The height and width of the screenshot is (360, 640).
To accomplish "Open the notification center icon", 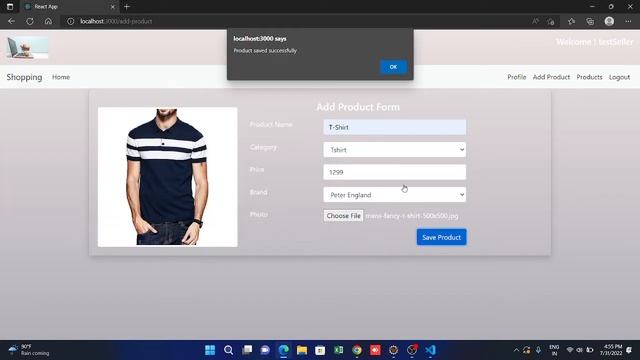I will pyautogui.click(x=629, y=350).
